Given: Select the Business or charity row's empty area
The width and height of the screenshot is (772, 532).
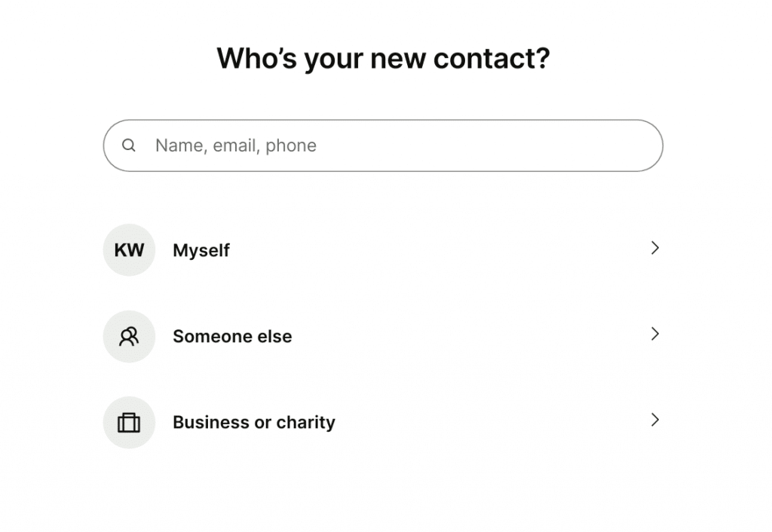Looking at the screenshot, I should 492,423.
